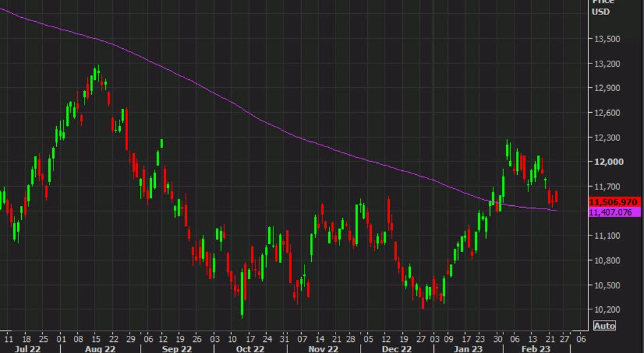Image resolution: width=644 pixels, height=353 pixels.
Task: Click the USD currency label
Action: pyautogui.click(x=600, y=12)
